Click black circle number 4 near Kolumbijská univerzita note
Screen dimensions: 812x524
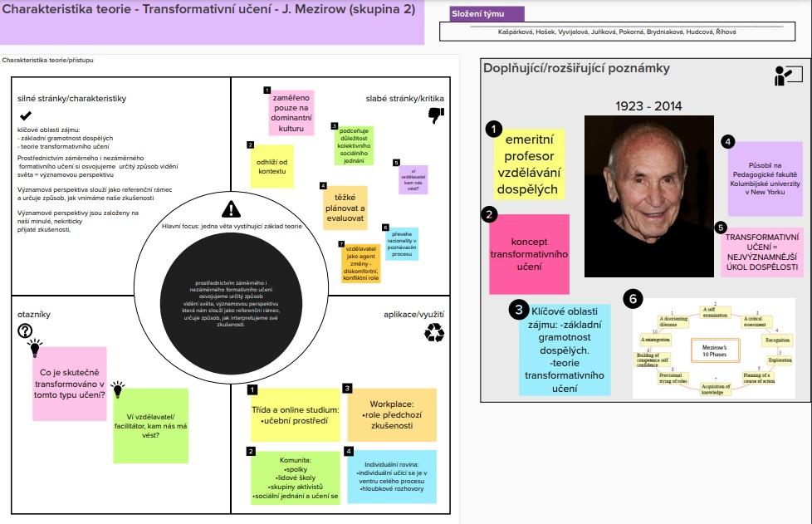pyautogui.click(x=727, y=141)
